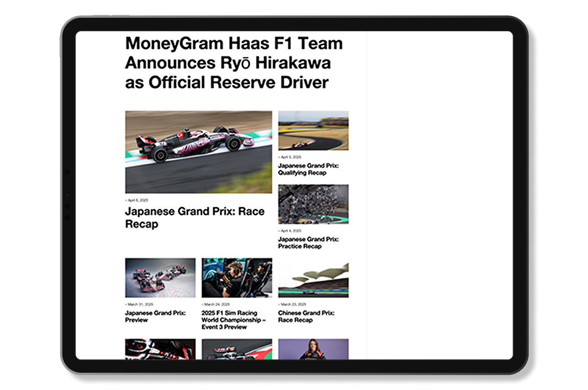Viewport: 588px width, 390px height.
Task: Open Japanese Grand Prix: Preview link
Action: [155, 316]
